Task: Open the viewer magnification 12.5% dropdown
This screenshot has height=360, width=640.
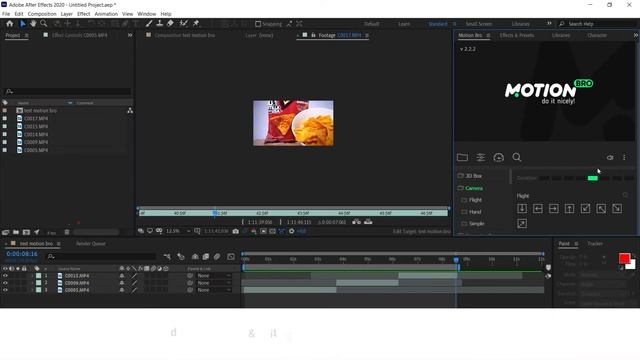Action: coord(178,231)
